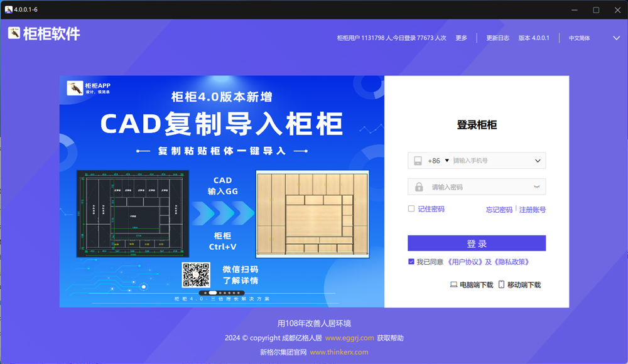The height and width of the screenshot is (364, 628).
Task: Open the +86 country code dropdown
Action: click(x=438, y=161)
